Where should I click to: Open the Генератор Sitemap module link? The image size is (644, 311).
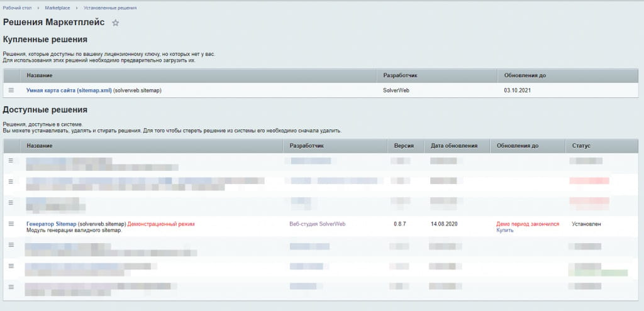click(x=51, y=224)
